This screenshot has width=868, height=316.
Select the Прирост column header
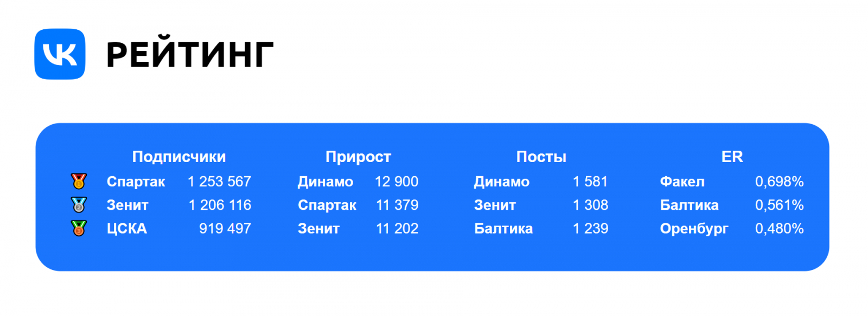(x=358, y=157)
